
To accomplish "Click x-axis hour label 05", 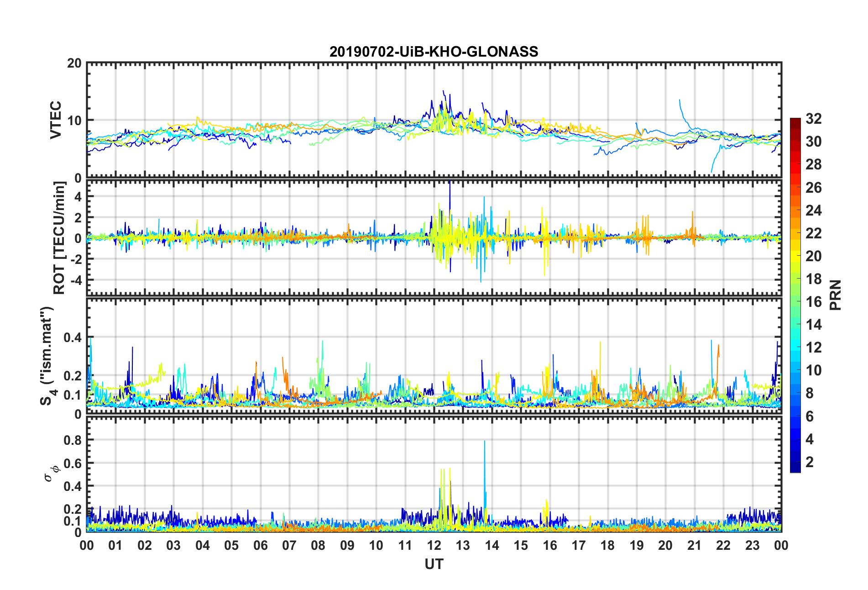I will point(231,545).
